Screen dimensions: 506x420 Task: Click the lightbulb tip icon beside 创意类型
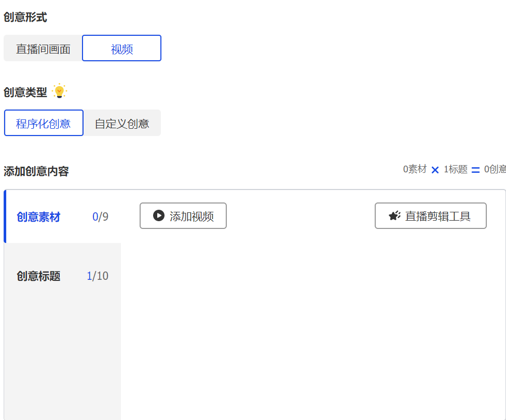(59, 91)
